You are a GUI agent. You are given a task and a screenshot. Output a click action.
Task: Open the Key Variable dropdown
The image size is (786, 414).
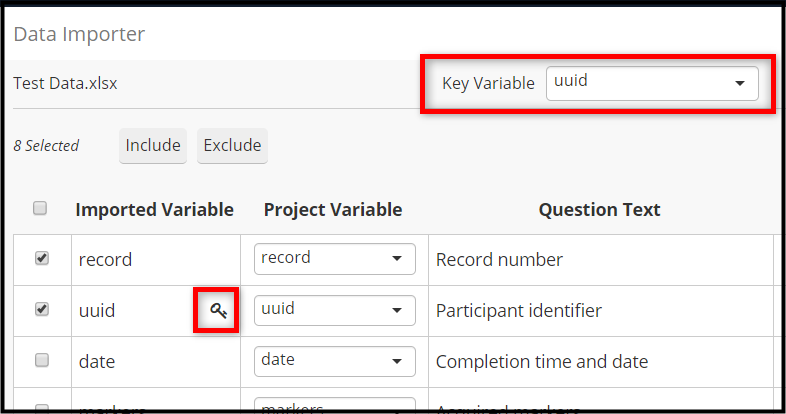[x=652, y=83]
